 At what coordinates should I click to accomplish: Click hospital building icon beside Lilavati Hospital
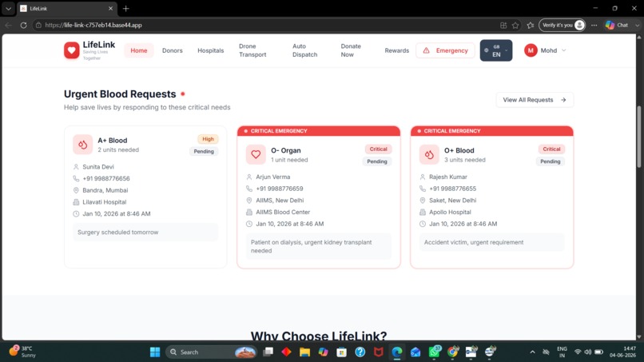pyautogui.click(x=76, y=202)
